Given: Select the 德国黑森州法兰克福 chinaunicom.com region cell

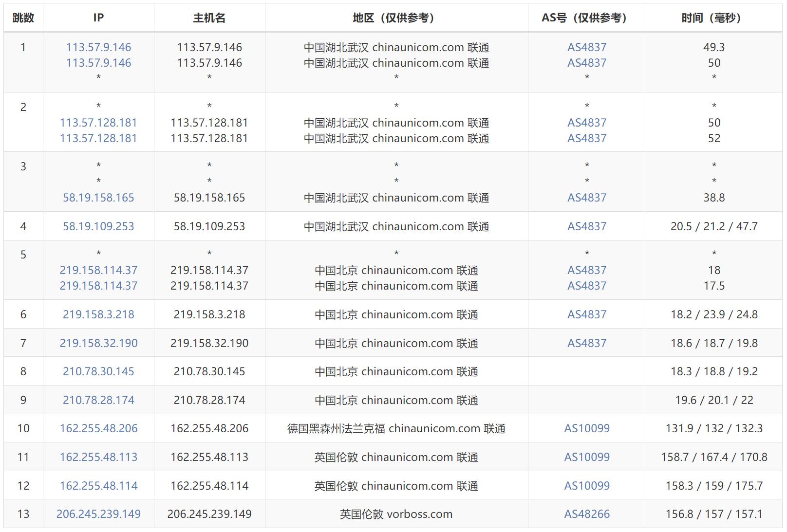Looking at the screenshot, I should tap(396, 428).
